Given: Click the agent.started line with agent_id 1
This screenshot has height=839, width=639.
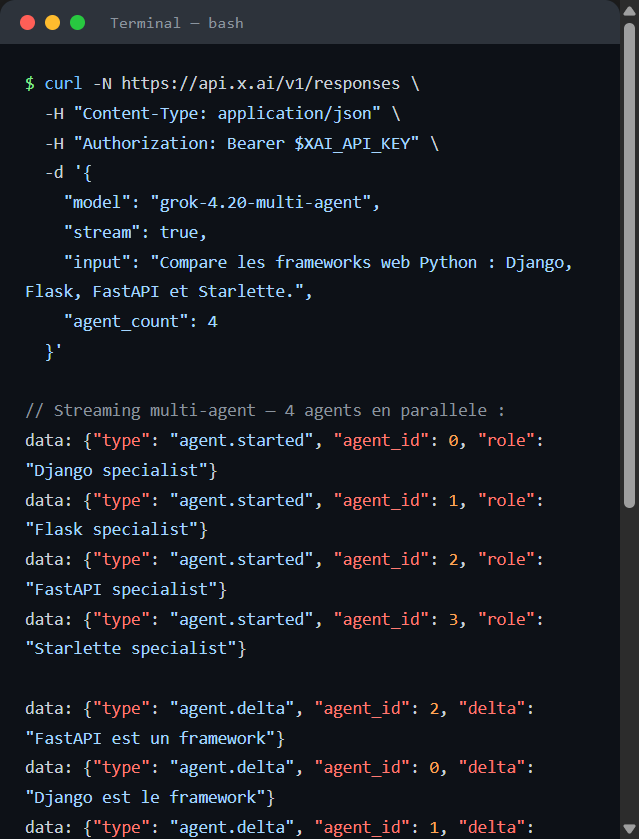Looking at the screenshot, I should (284, 501).
